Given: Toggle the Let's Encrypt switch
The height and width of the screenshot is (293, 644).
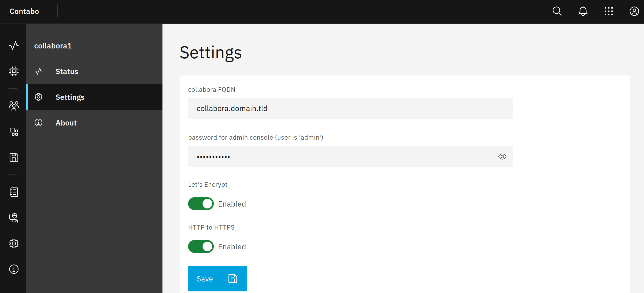Looking at the screenshot, I should click(x=201, y=204).
